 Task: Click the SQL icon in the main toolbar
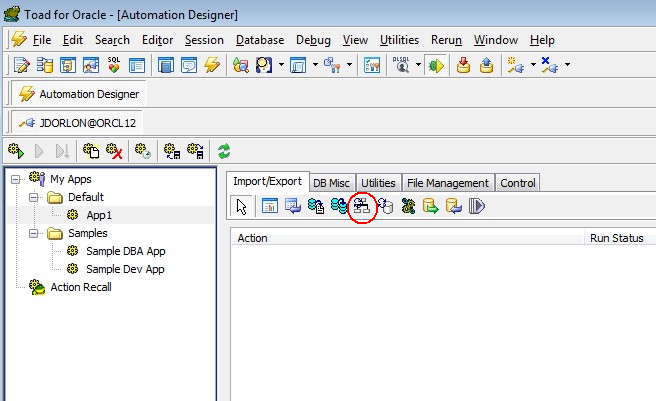(114, 65)
